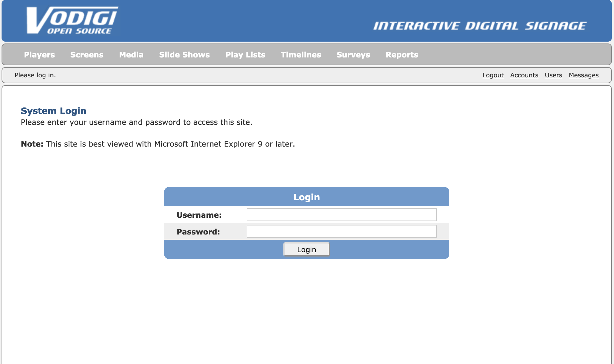Click the Interactive Digital Signage banner text

tap(479, 26)
